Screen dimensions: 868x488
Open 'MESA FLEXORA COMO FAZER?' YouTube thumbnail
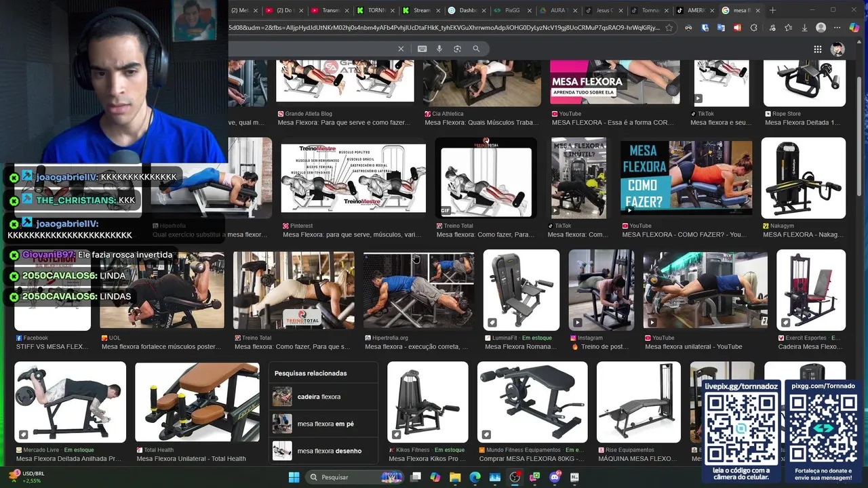[686, 178]
